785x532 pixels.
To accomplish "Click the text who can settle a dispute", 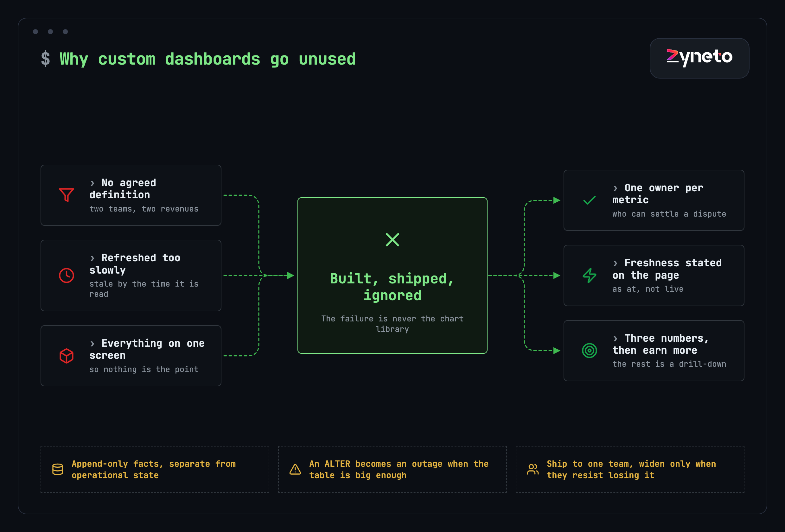I will (669, 214).
